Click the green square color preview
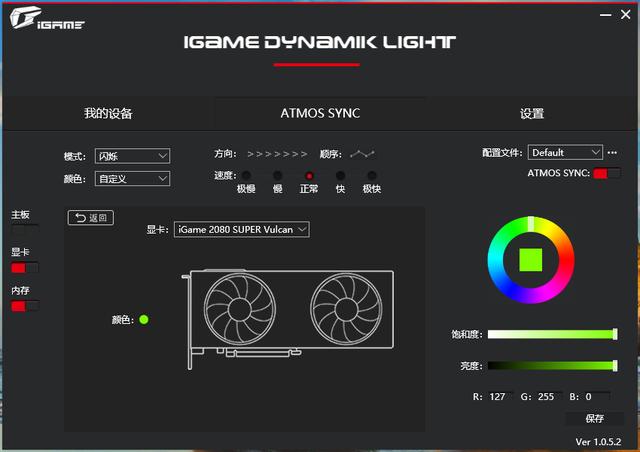The image size is (640, 452). tap(531, 260)
